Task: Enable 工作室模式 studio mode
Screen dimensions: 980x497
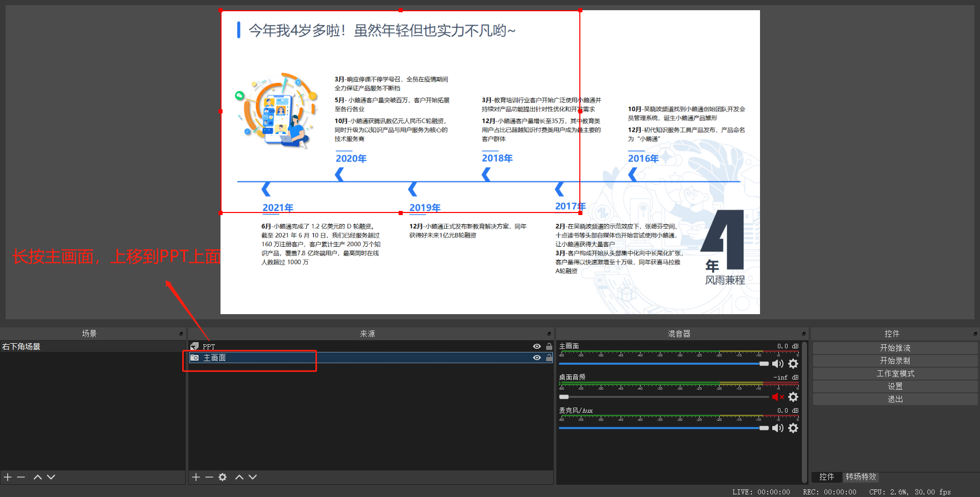Action: (895, 373)
